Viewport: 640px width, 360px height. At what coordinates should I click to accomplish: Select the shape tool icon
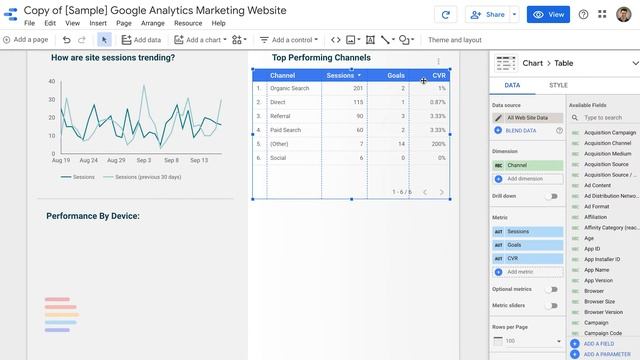404,40
